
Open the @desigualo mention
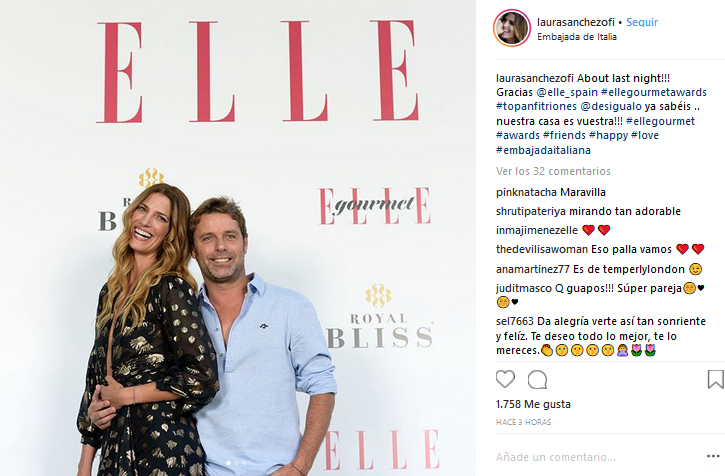click(x=611, y=106)
